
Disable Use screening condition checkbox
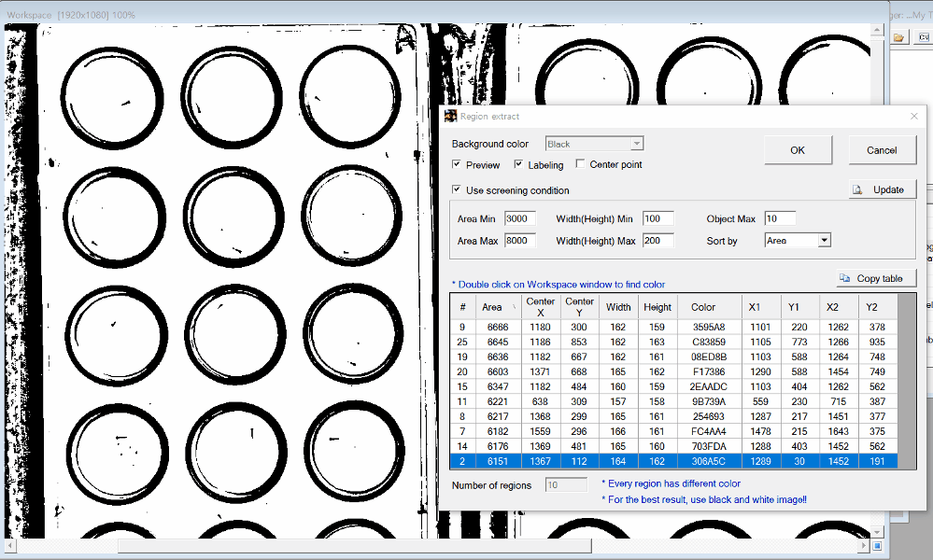tap(457, 190)
